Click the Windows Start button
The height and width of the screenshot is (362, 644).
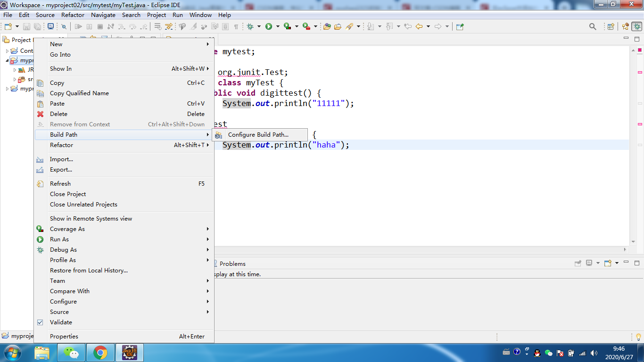pyautogui.click(x=12, y=352)
